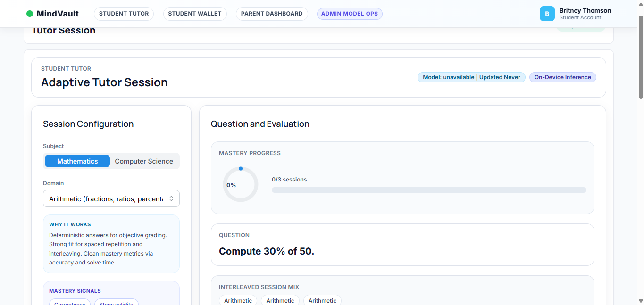Switch subject to Computer Science
The width and height of the screenshot is (644, 305).
[x=144, y=161]
